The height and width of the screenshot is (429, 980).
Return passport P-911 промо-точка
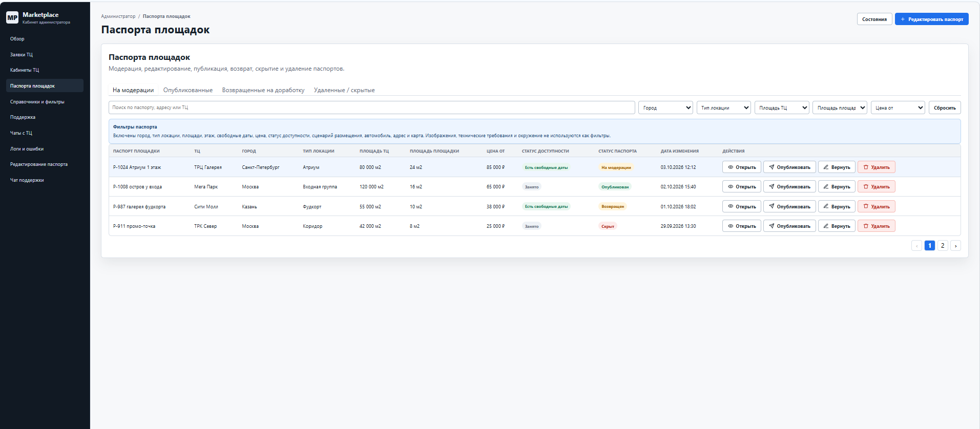837,226
